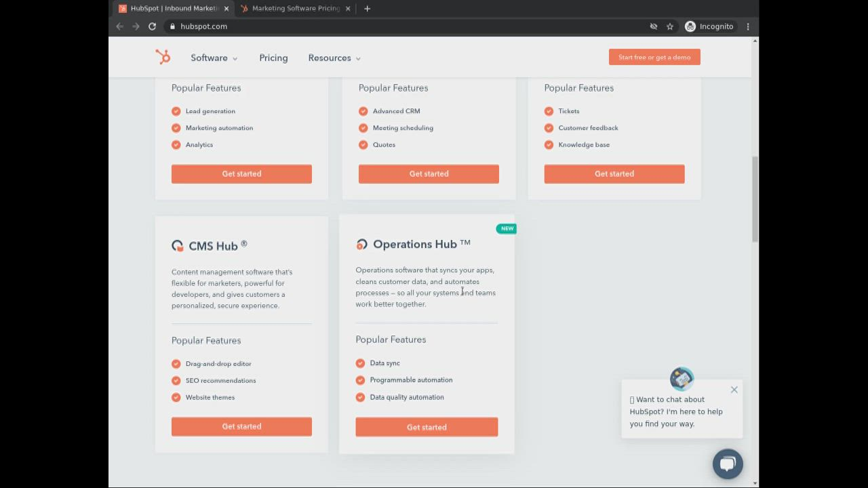Close the HubSpot Inbound Marketing tab

(x=226, y=8)
